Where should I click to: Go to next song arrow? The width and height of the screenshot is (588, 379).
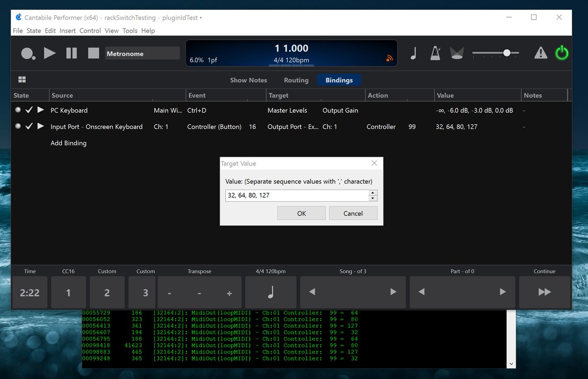click(393, 292)
